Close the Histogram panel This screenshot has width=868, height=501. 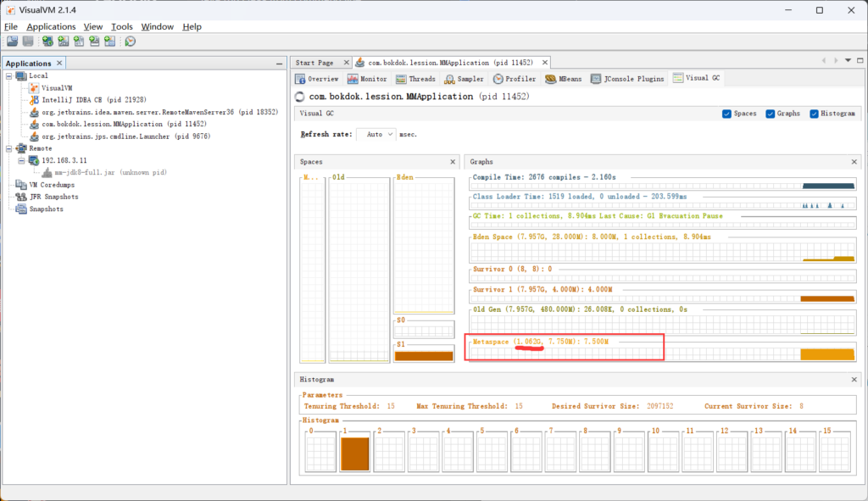854,379
